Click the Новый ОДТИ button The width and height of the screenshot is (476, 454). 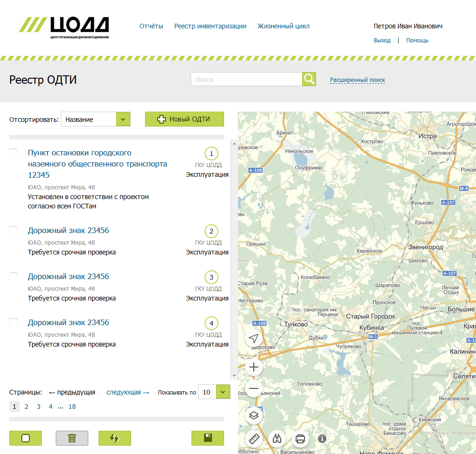185,119
